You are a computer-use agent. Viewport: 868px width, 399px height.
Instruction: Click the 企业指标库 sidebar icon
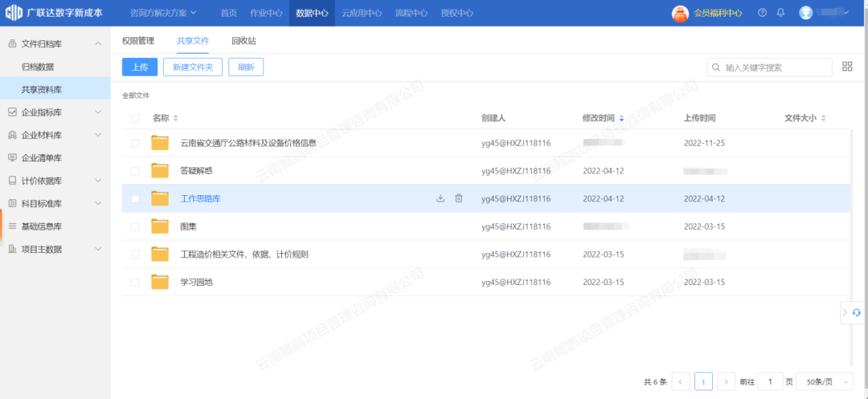tap(12, 112)
